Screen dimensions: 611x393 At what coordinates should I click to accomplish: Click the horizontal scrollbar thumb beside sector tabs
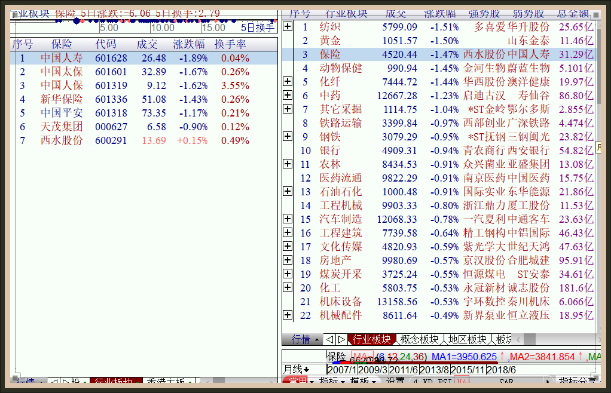tap(530, 339)
